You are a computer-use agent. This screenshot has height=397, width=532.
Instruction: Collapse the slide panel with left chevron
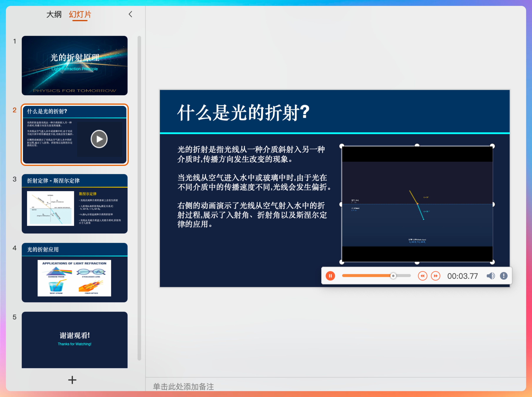coord(130,14)
